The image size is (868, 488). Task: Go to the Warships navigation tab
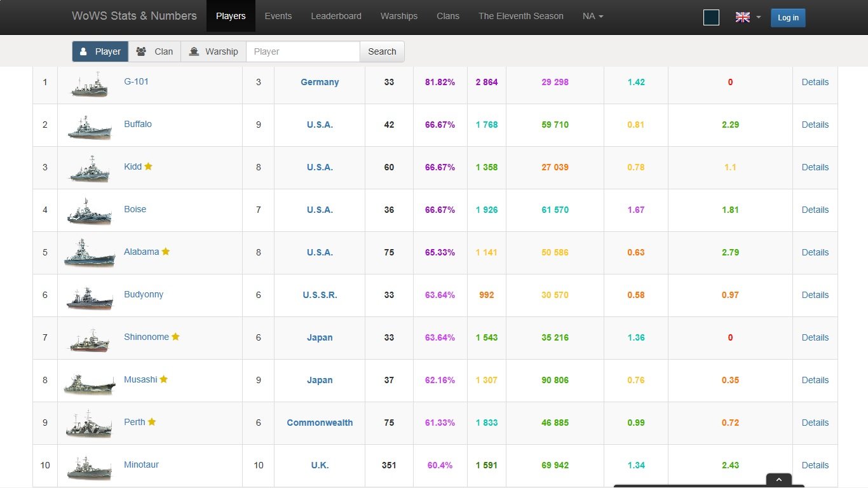pyautogui.click(x=399, y=16)
